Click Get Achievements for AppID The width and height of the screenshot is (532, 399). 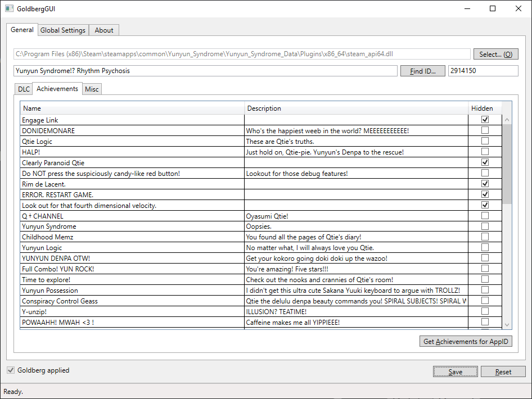[466, 341]
